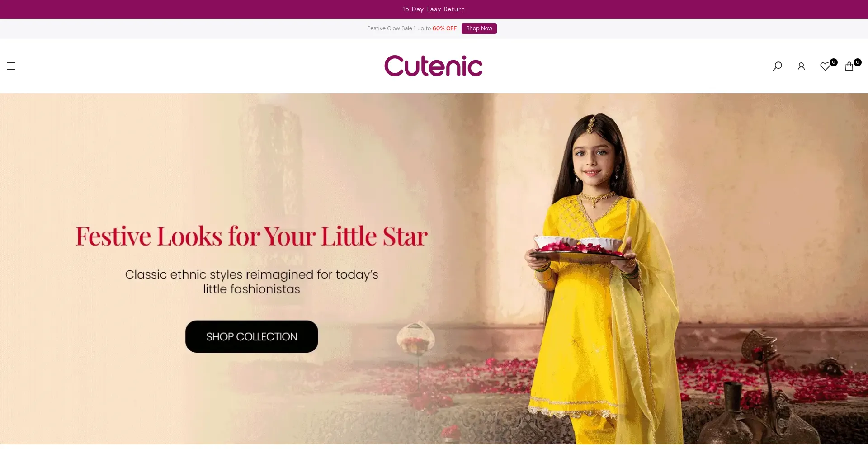Go home via the Cutenic logo
Screen dimensions: 868x449
(434, 66)
